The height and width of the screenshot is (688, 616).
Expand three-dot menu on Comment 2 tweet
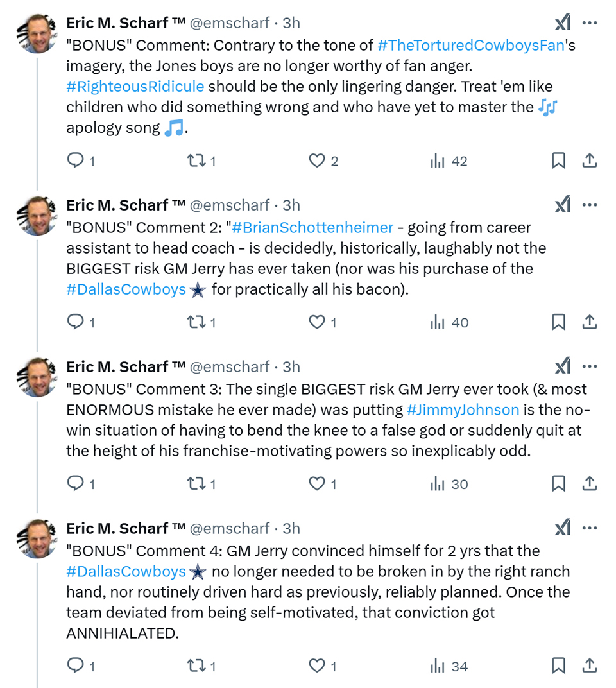(x=590, y=205)
